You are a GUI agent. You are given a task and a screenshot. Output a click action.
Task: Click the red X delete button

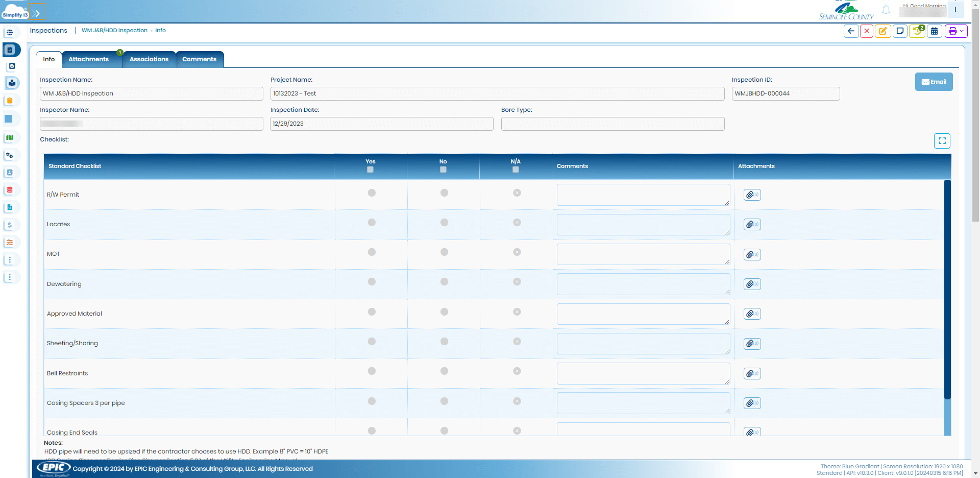pos(867,31)
